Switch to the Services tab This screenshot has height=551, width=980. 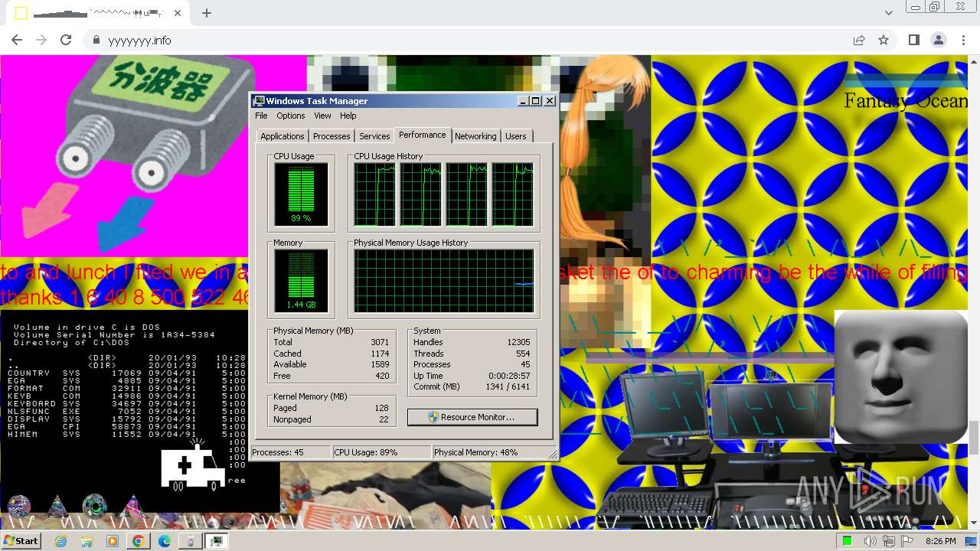(x=374, y=136)
